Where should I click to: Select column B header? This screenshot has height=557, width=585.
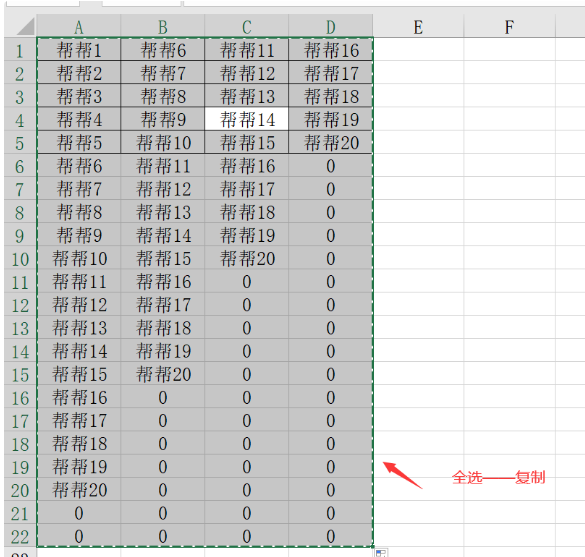[163, 26]
